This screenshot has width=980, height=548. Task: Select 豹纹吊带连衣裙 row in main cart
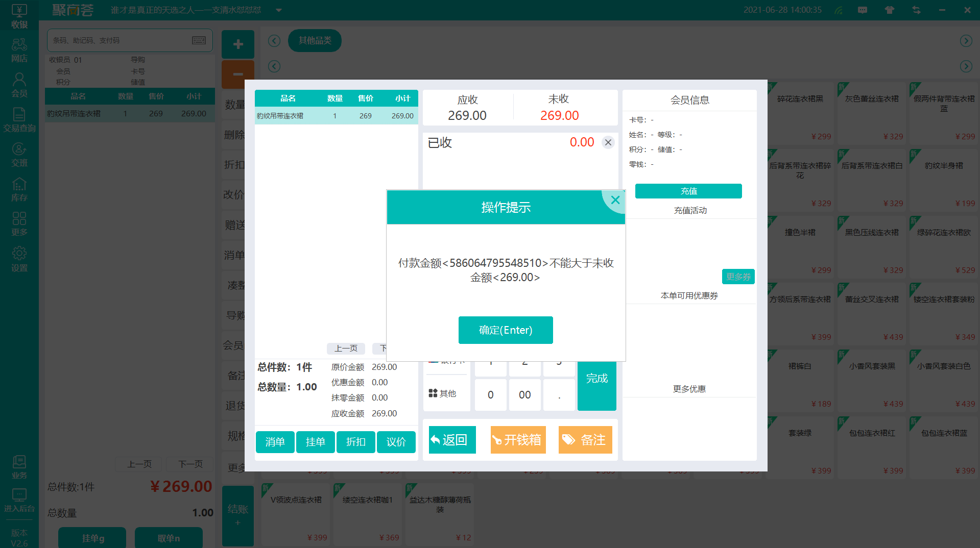tap(130, 113)
